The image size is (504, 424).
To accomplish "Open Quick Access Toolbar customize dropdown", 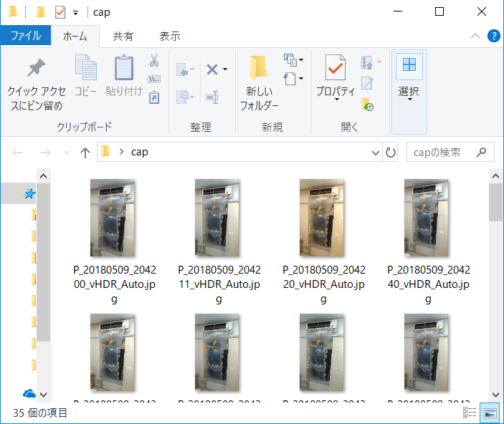I will pyautogui.click(x=75, y=13).
